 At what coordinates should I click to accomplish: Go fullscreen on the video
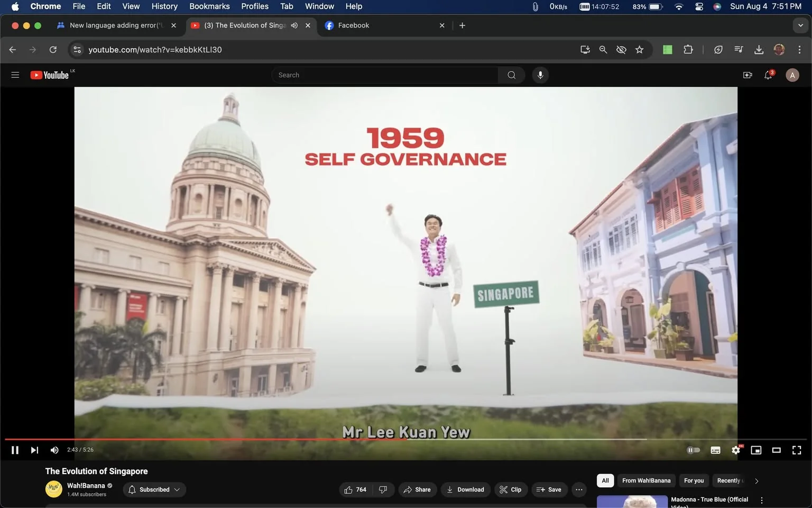pyautogui.click(x=797, y=450)
